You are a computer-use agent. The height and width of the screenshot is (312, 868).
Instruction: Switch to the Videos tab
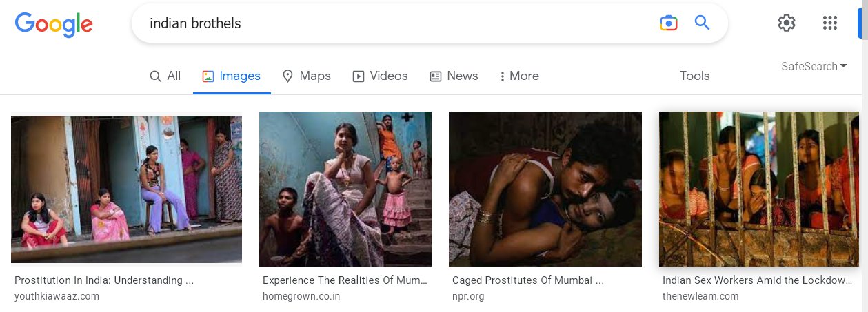pyautogui.click(x=381, y=76)
